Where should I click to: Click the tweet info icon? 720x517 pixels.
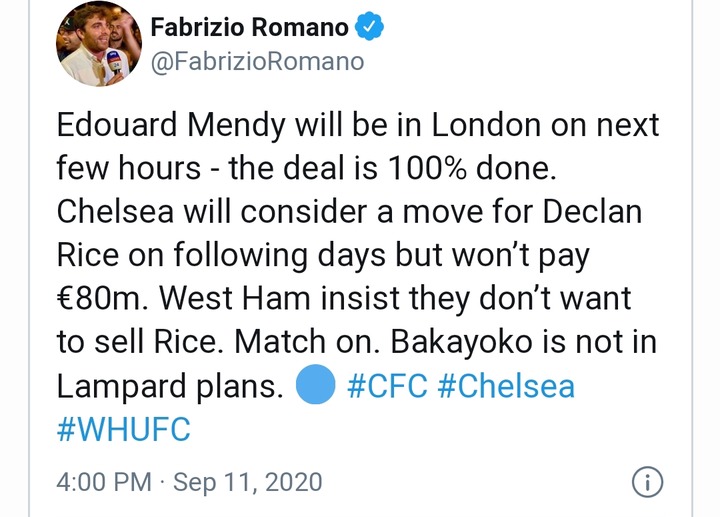[648, 482]
